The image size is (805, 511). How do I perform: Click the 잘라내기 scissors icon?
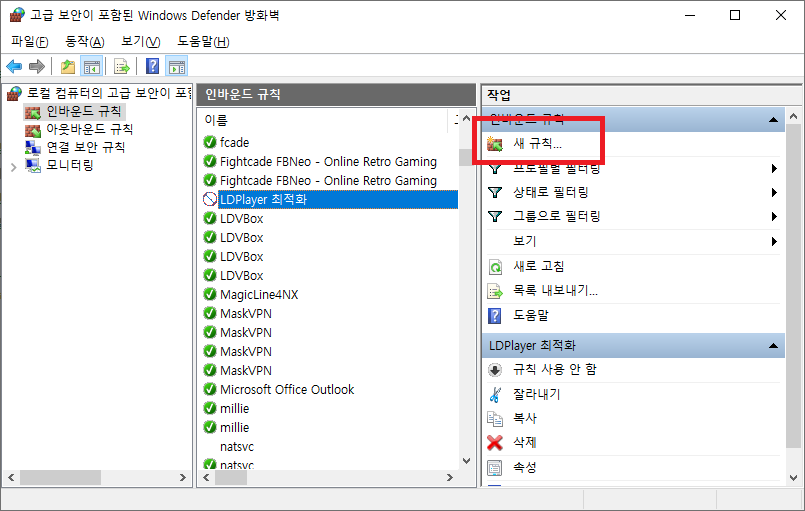tap(495, 394)
